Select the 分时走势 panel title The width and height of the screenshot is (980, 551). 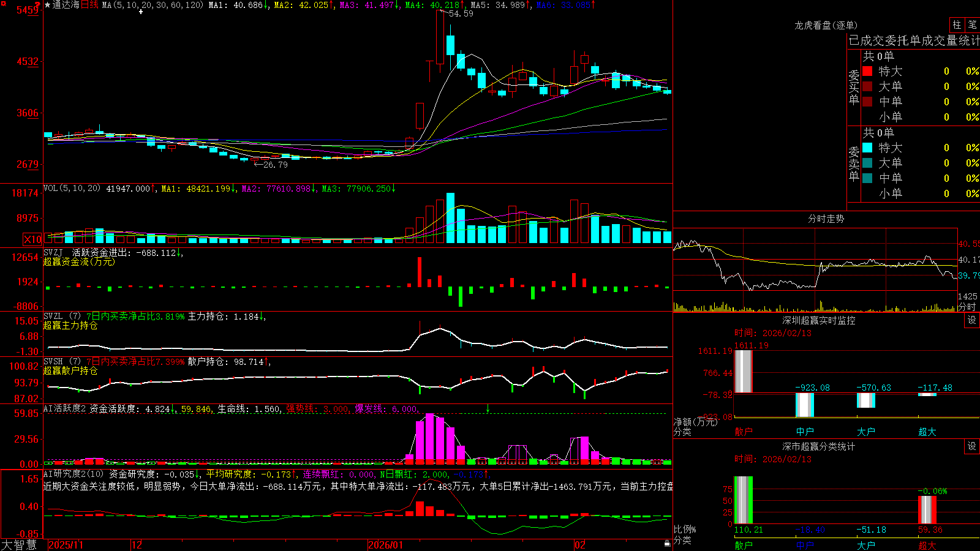826,219
